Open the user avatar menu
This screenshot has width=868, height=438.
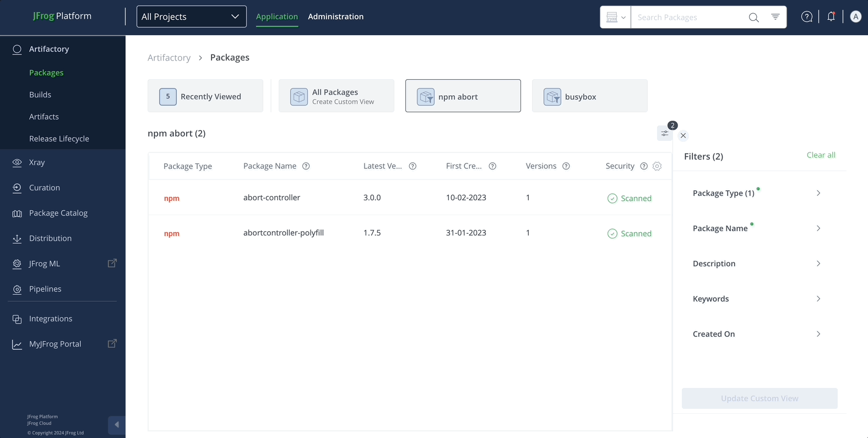tap(855, 17)
